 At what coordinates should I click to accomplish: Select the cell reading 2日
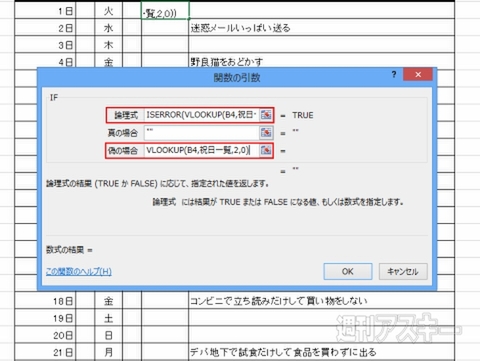[x=45, y=28]
